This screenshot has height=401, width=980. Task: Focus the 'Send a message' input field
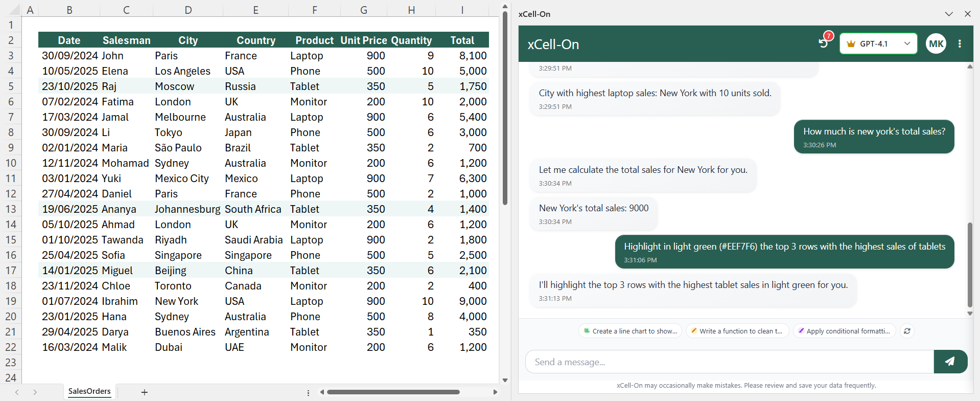(x=729, y=362)
